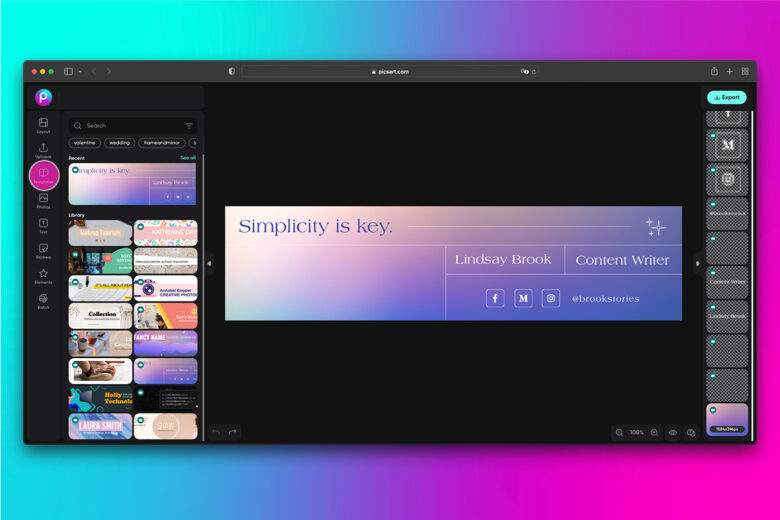Image resolution: width=780 pixels, height=520 pixels.
Task: Open the Stickers panel
Action: click(x=43, y=250)
